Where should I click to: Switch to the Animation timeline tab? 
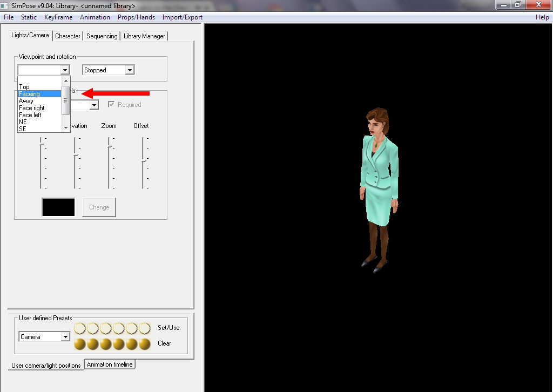pos(110,364)
